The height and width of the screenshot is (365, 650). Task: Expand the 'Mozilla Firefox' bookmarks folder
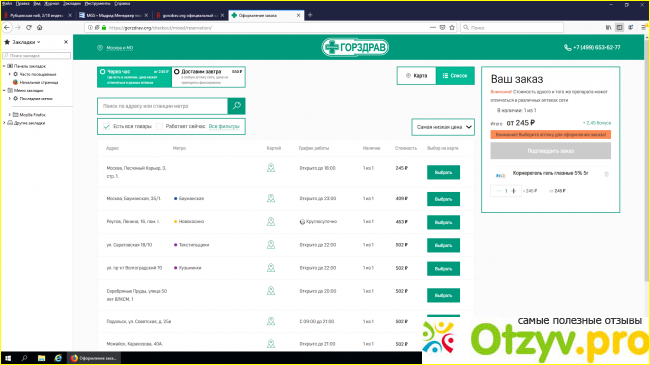tap(10, 115)
